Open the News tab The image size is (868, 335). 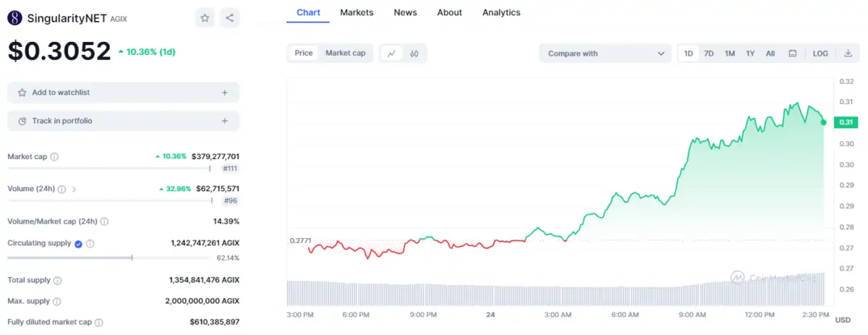405,12
